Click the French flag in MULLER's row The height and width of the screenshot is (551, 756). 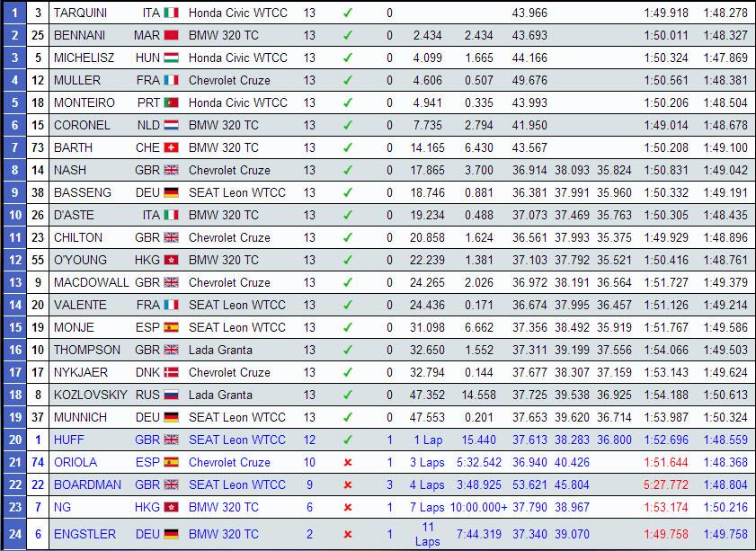click(171, 80)
